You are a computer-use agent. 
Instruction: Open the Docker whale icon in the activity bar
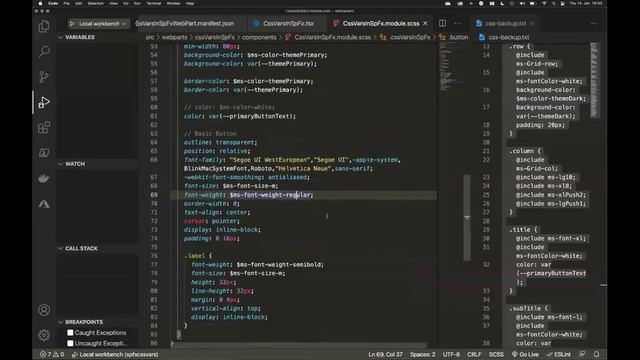pos(44,178)
